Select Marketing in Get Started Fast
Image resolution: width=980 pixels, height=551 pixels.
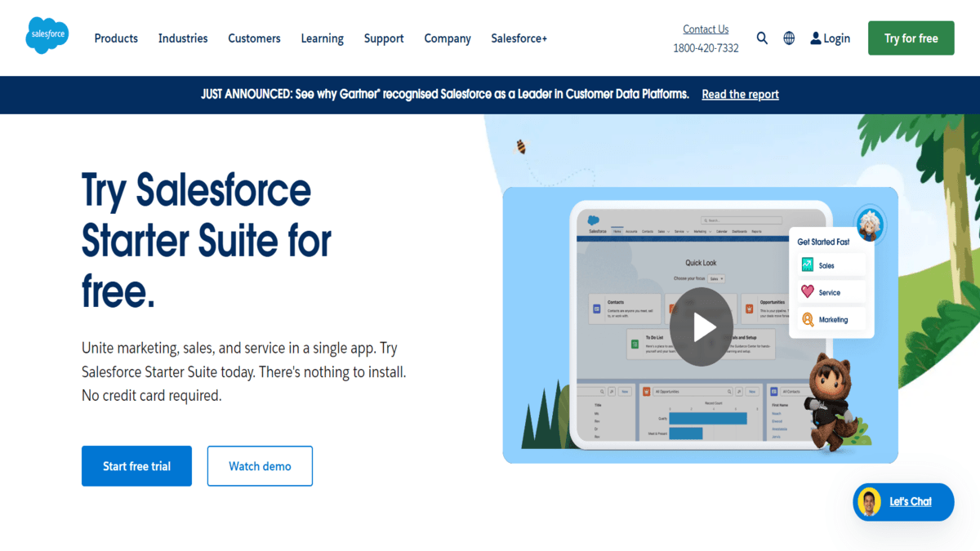click(833, 319)
